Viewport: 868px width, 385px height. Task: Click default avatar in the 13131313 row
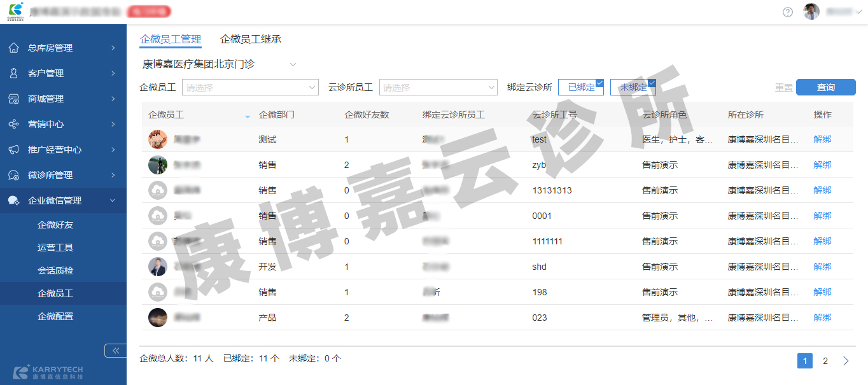[158, 190]
